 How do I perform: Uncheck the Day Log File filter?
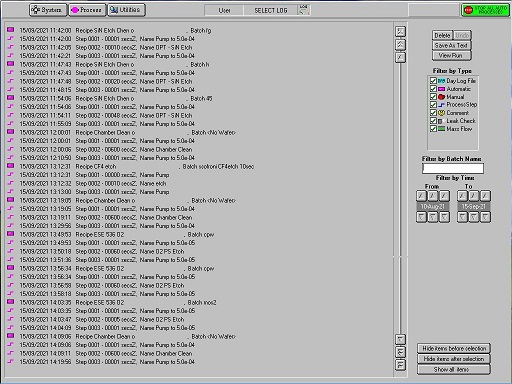click(x=433, y=81)
